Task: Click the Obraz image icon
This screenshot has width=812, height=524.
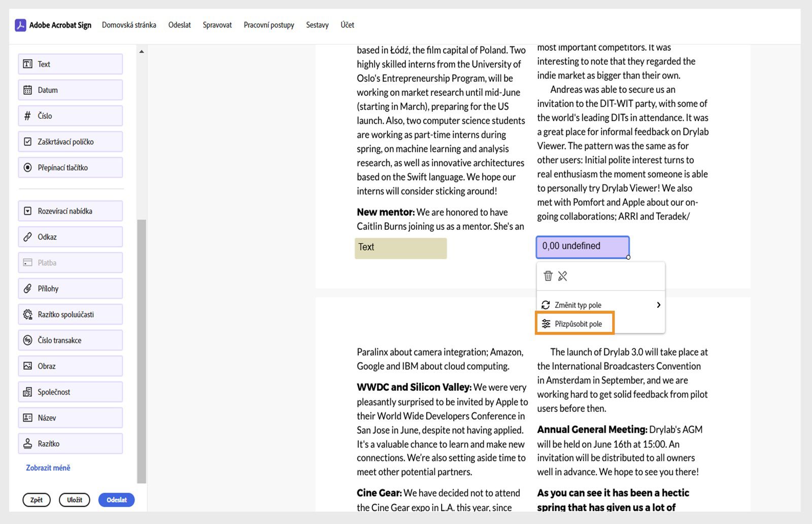Action: click(x=28, y=366)
